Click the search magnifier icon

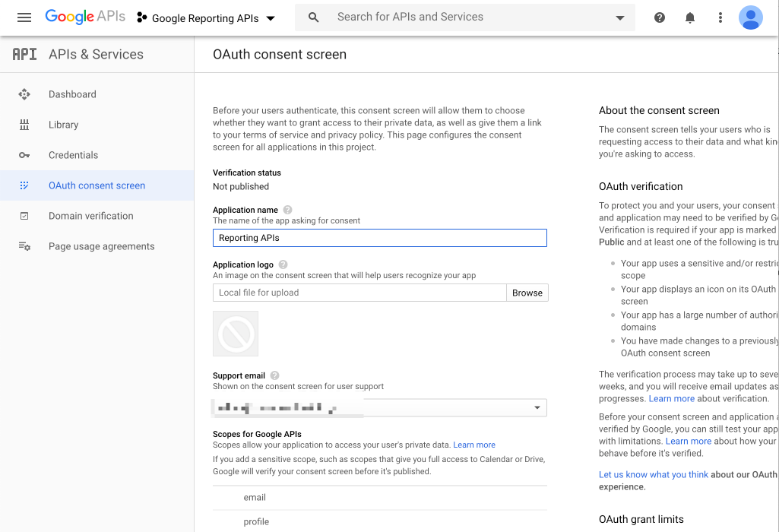pos(313,17)
